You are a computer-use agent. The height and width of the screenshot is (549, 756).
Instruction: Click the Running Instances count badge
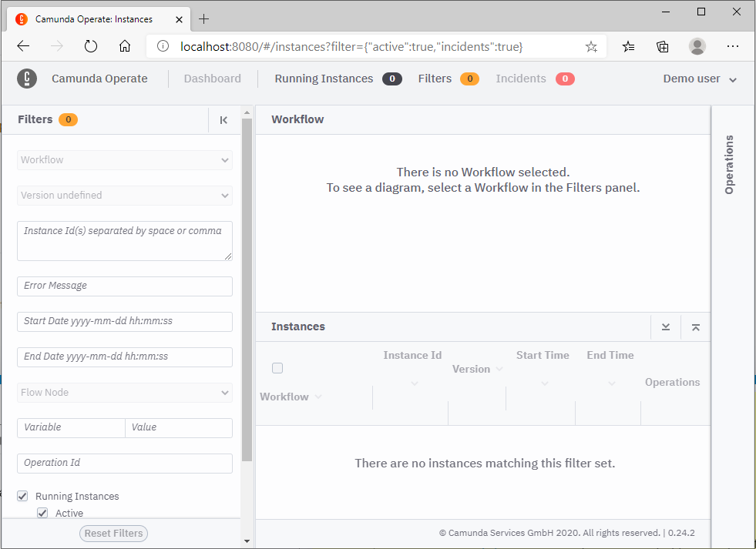tap(392, 79)
